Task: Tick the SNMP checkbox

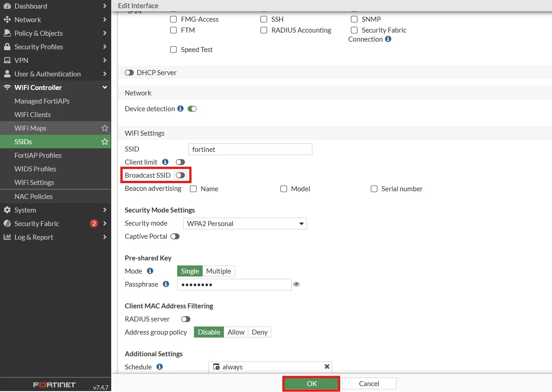Action: [354, 19]
